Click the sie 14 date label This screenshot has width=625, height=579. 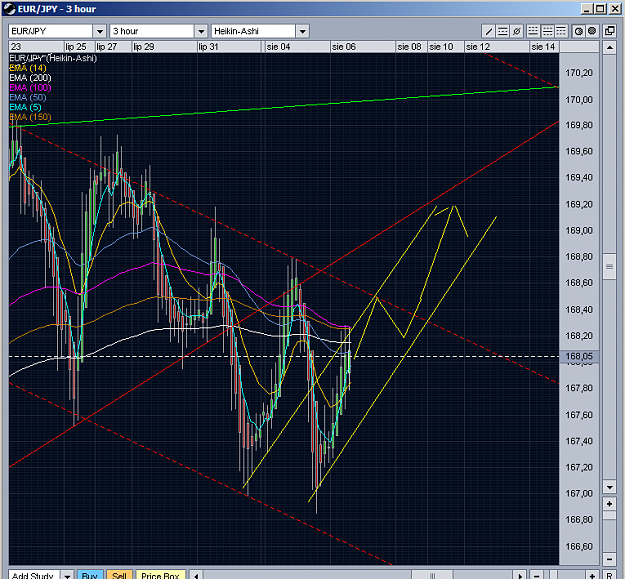543,47
